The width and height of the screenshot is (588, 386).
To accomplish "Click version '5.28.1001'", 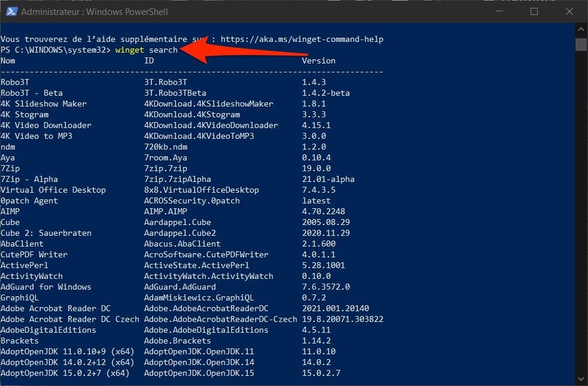I will click(324, 266).
